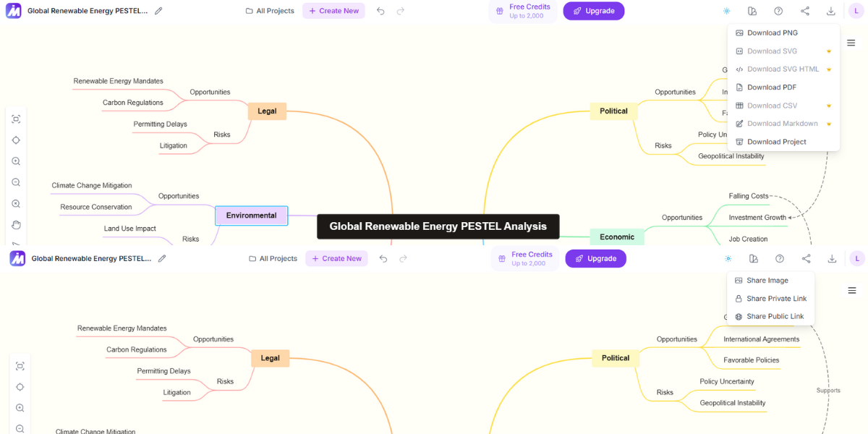The width and height of the screenshot is (868, 434).
Task: Select the International Agreements leaf node
Action: [x=761, y=339]
